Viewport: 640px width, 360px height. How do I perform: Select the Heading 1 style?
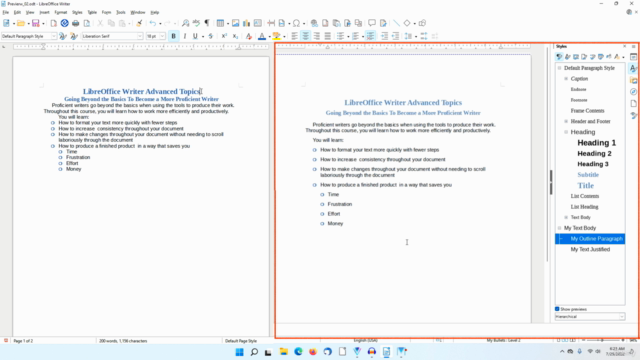596,143
